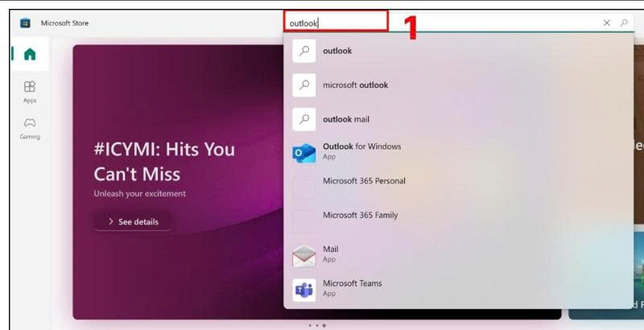Click the magnifier icon beside 'outlook' suggestion
644x330 pixels.
pyautogui.click(x=304, y=51)
